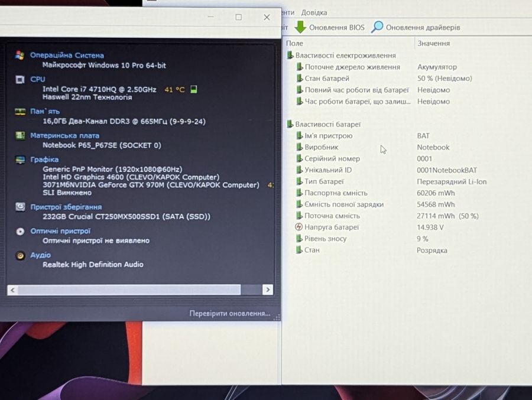The height and width of the screenshot is (400, 532).
Task: Open the Аудіо section link
Action: pyautogui.click(x=40, y=255)
